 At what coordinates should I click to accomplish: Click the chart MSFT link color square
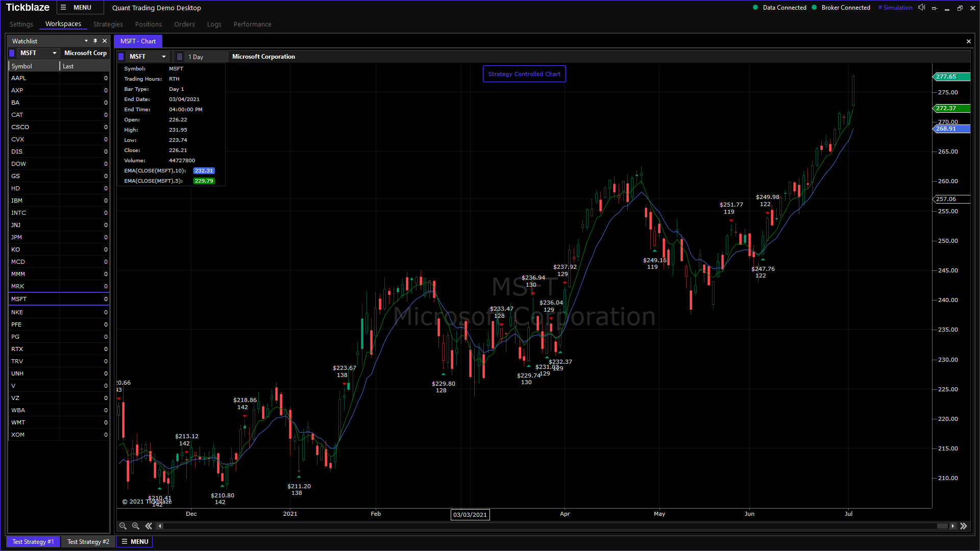(121, 57)
